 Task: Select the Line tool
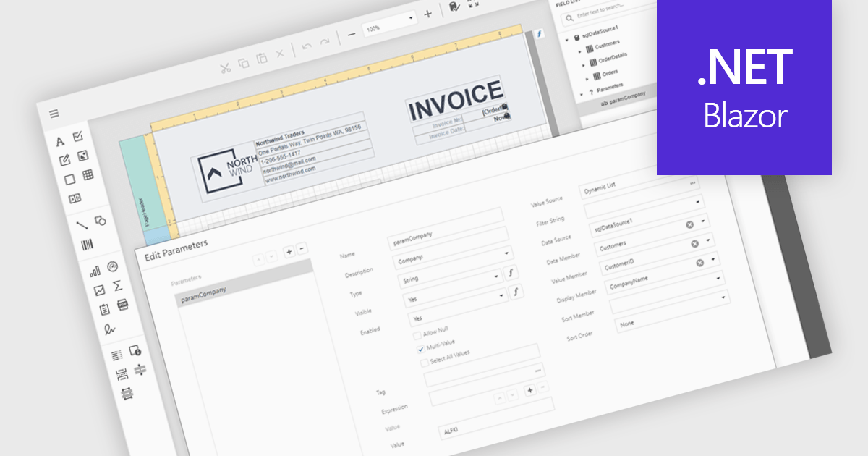click(x=82, y=225)
